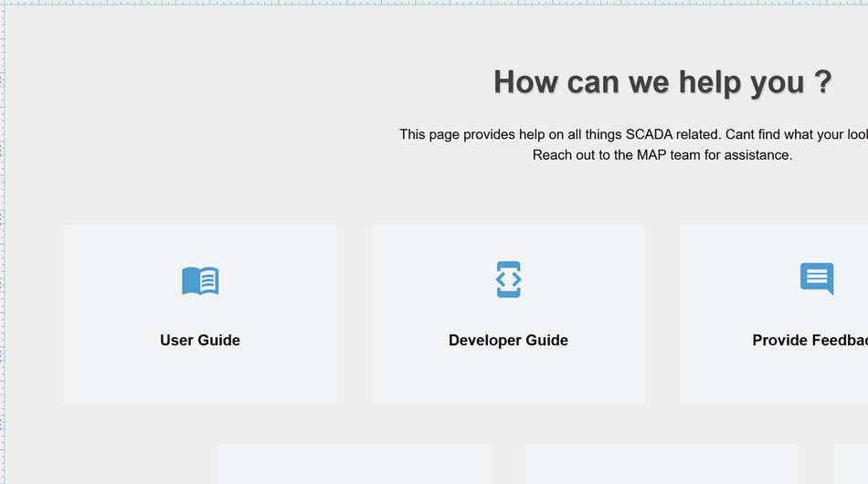
Task: Click the "Reach out to the MAP team" text
Action: (x=662, y=155)
